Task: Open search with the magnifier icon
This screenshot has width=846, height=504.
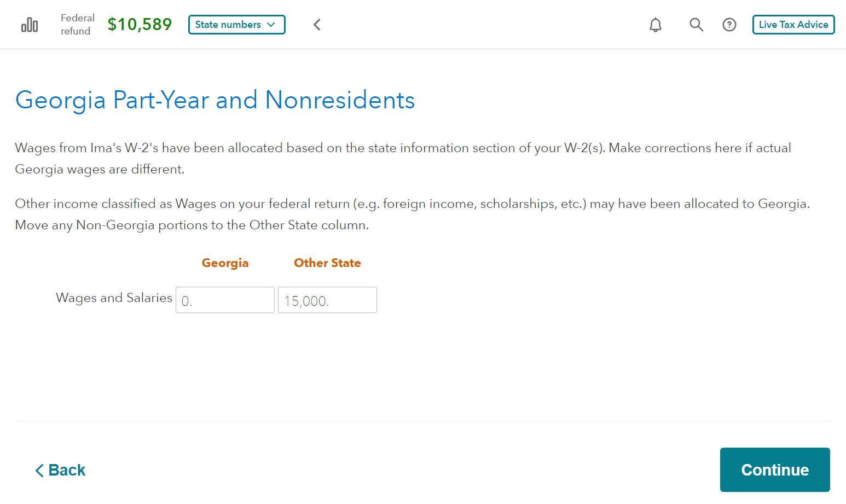Action: (x=696, y=25)
